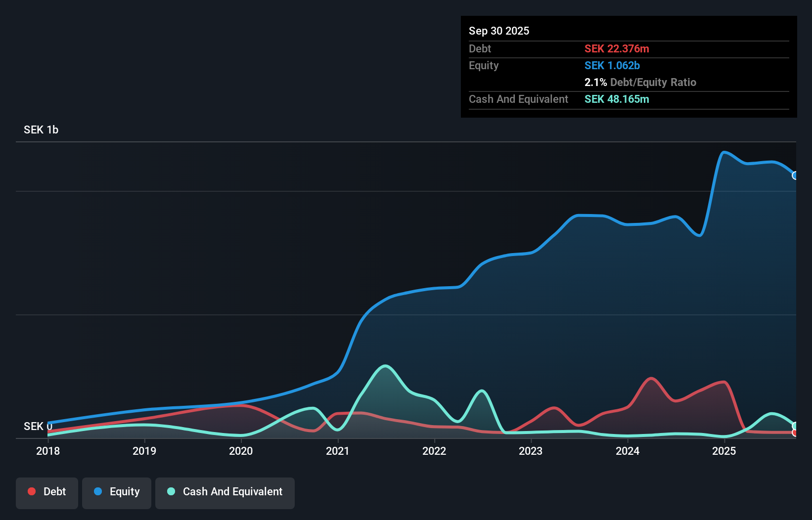Click the Cash endpoint marker on chart right

click(x=794, y=425)
